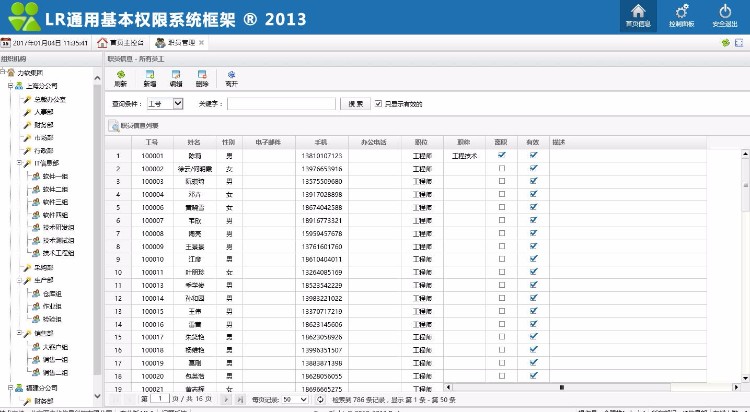Click the calendar icon beside the date
750x412 pixels.
(5, 43)
